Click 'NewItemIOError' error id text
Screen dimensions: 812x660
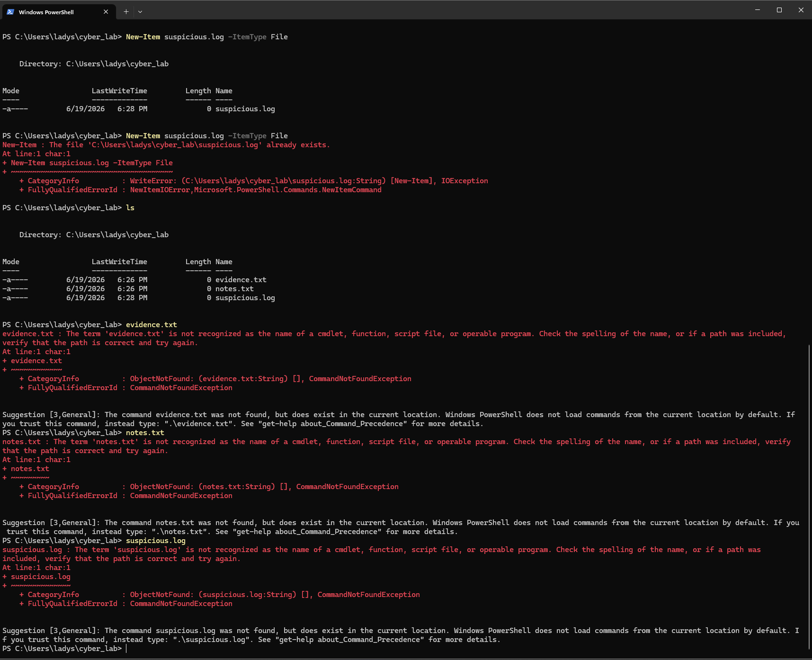pyautogui.click(x=160, y=190)
